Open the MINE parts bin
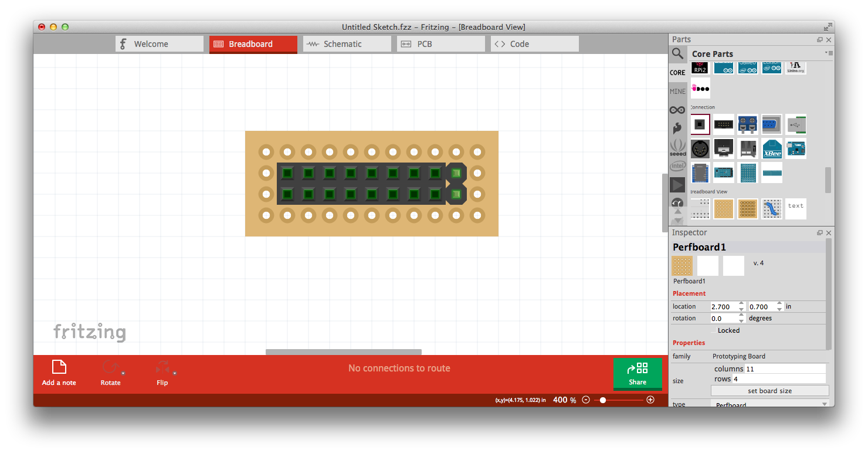This screenshot has height=453, width=868. 677,91
